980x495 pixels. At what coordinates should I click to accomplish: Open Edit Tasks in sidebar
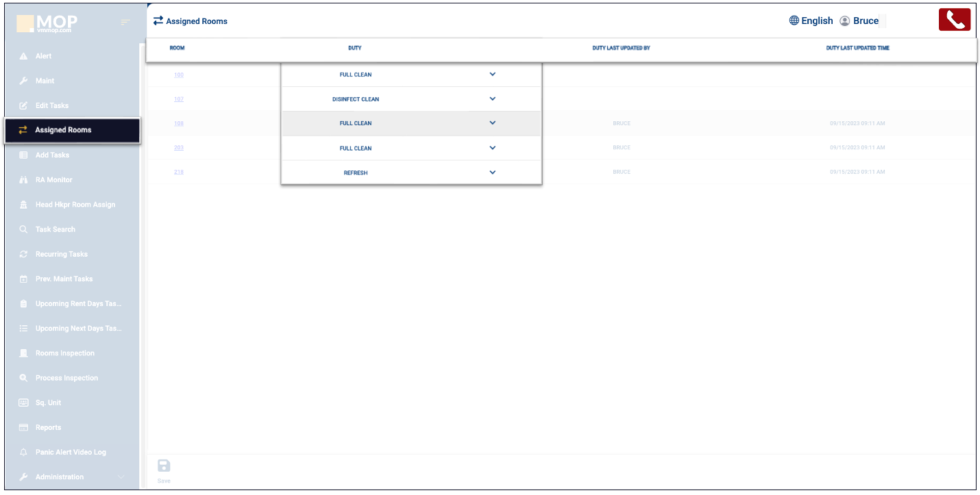click(52, 105)
